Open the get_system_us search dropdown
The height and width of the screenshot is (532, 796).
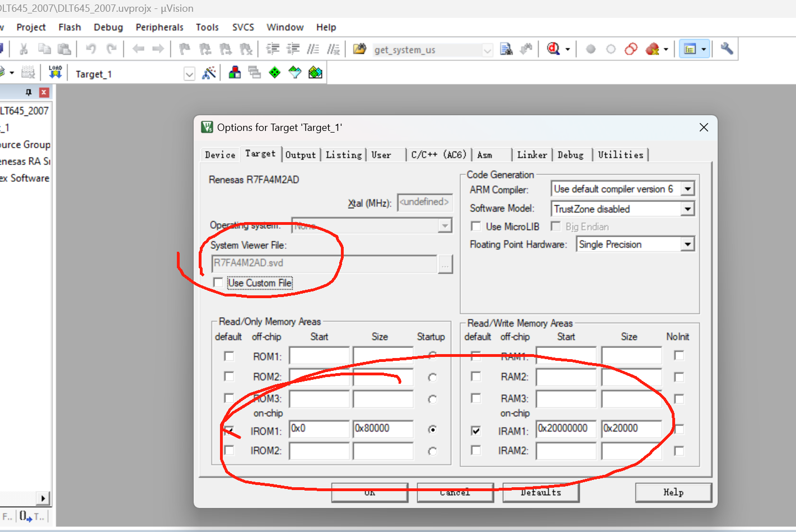(x=487, y=50)
